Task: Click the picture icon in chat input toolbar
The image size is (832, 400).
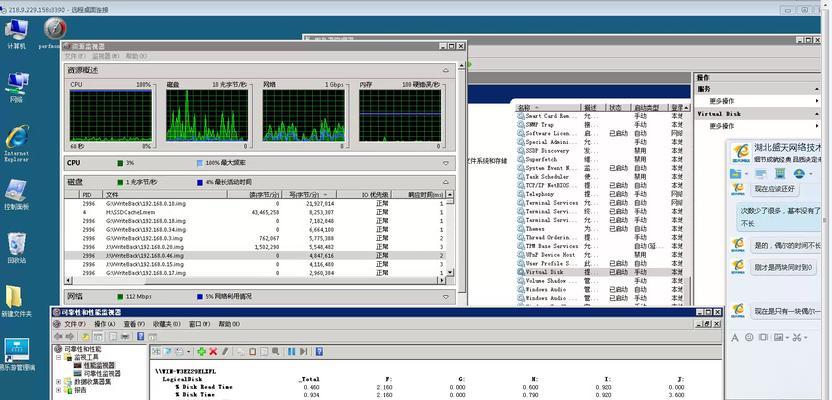Action: coord(778,337)
